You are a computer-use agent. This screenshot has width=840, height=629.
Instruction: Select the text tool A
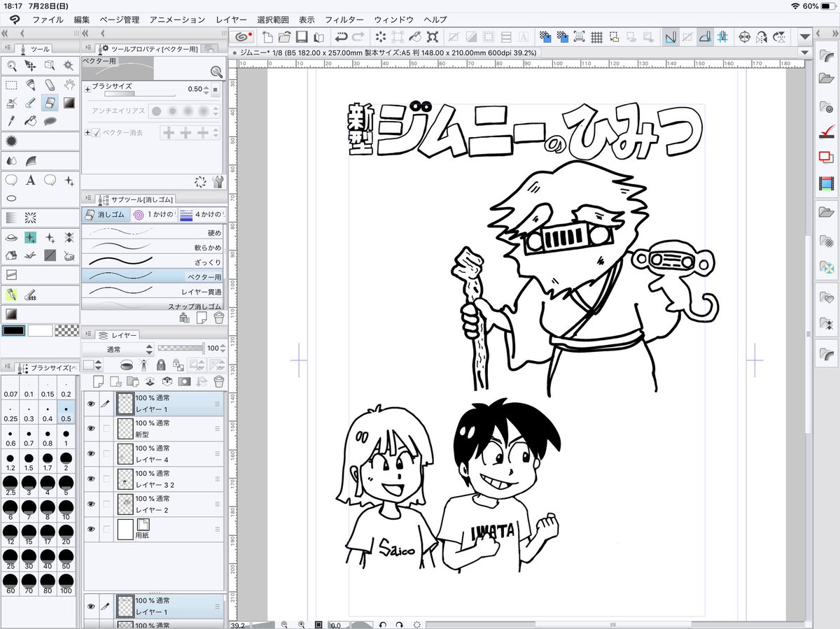coord(31,180)
